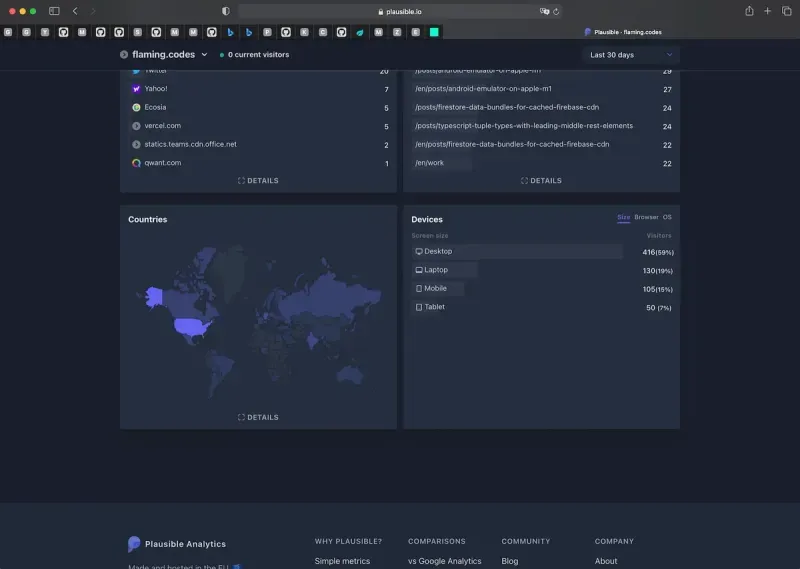Click India on the countries map

[x=312, y=340]
